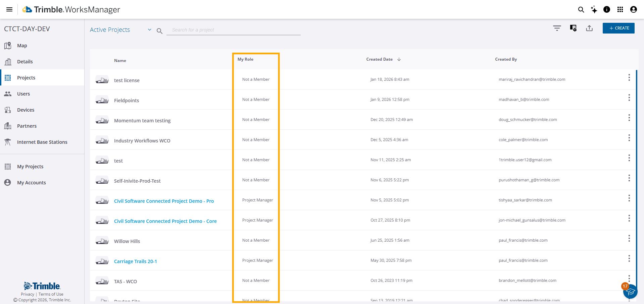Click the TAS - WCO project thumbnail
Viewport: 644px width, 304px height.
[x=102, y=281]
